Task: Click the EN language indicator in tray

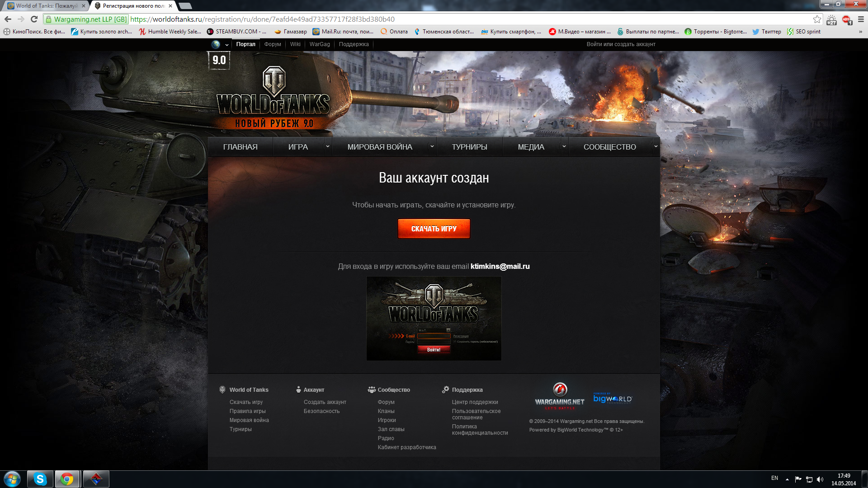Action: pos(774,478)
